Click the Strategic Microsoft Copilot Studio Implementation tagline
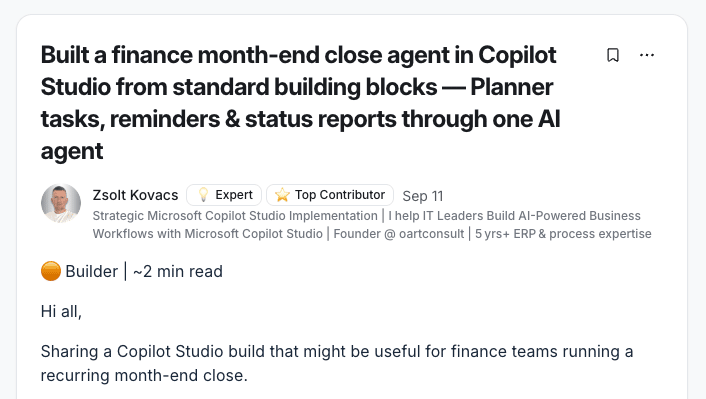 point(235,216)
